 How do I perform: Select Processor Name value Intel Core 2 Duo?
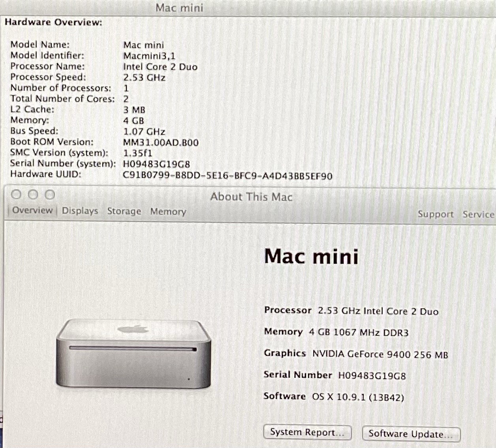pyautogui.click(x=160, y=67)
